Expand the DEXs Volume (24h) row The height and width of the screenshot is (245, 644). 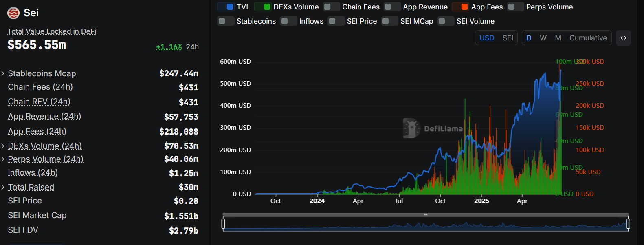click(3, 146)
